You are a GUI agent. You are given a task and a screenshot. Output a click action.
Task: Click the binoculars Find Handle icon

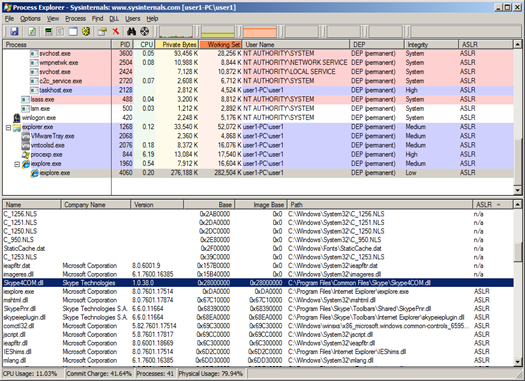[x=131, y=31]
